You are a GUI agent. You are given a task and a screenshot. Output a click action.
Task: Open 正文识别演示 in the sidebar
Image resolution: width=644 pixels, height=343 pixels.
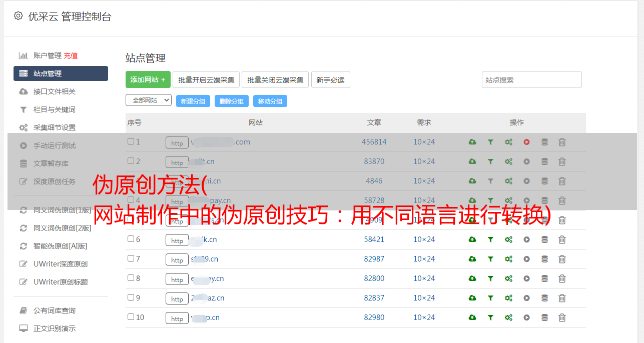[x=55, y=328]
